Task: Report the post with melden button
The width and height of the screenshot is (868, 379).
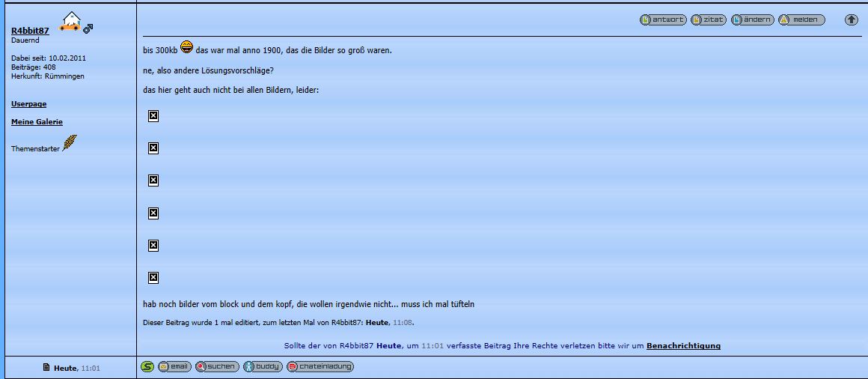Action: [801, 20]
